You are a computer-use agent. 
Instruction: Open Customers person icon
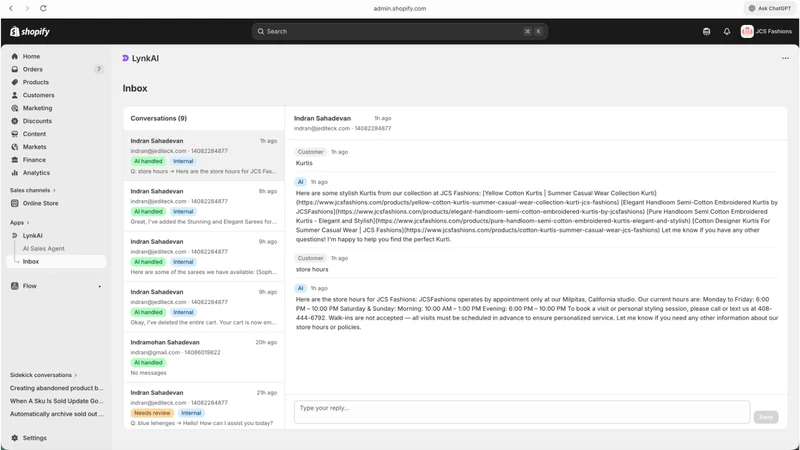pyautogui.click(x=14, y=95)
